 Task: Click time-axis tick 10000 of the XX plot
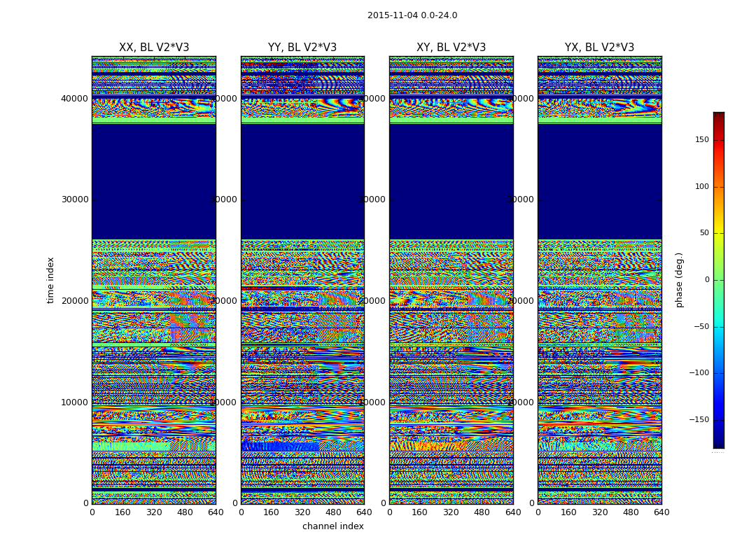coord(74,402)
